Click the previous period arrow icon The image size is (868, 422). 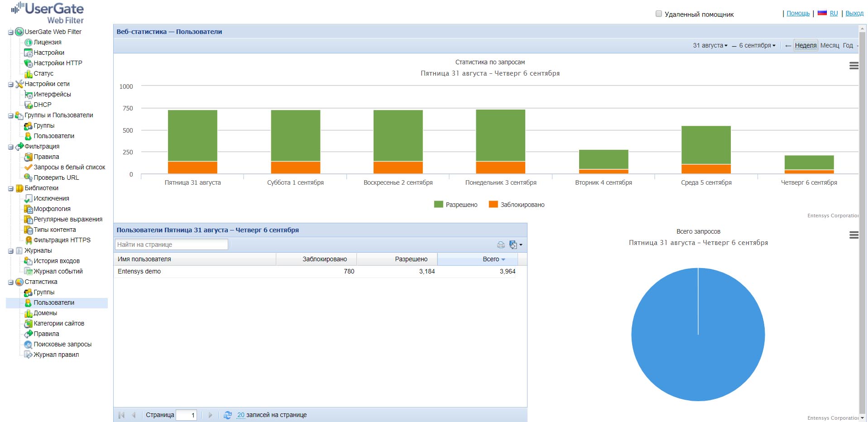(788, 46)
